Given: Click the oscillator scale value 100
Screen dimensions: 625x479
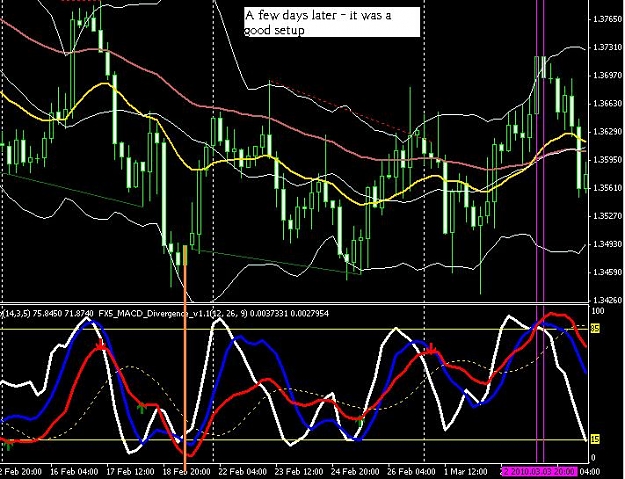Looking at the screenshot, I should [598, 311].
